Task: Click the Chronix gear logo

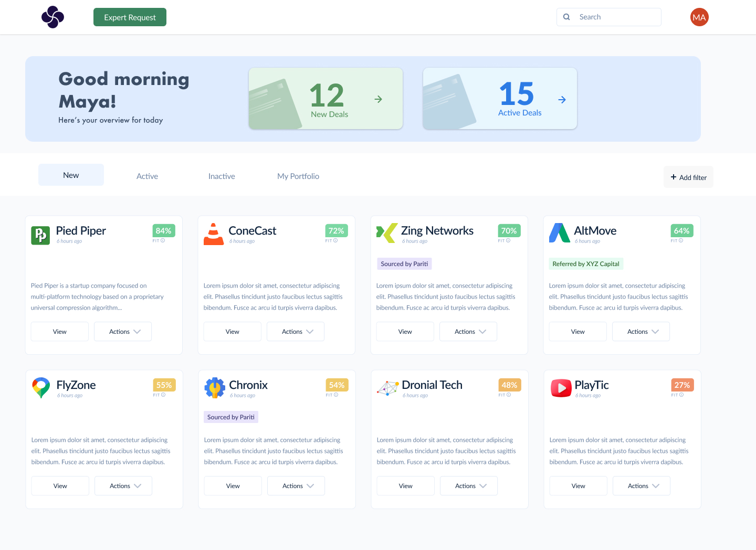Action: 214,388
